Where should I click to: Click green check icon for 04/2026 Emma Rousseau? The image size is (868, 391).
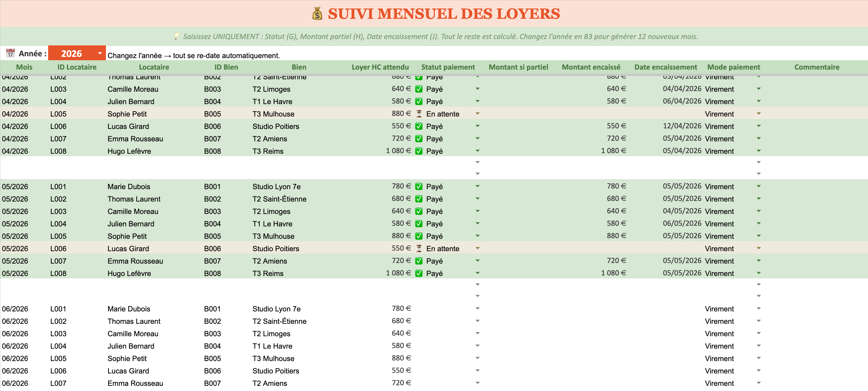[419, 139]
